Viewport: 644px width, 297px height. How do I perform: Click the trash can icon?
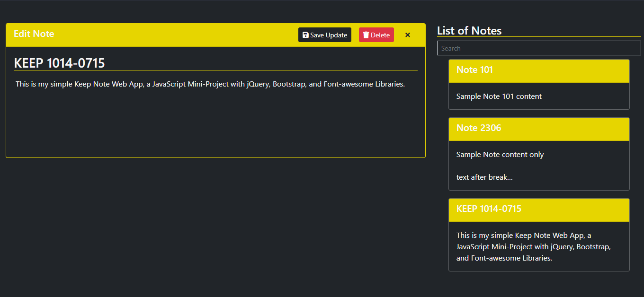click(366, 35)
